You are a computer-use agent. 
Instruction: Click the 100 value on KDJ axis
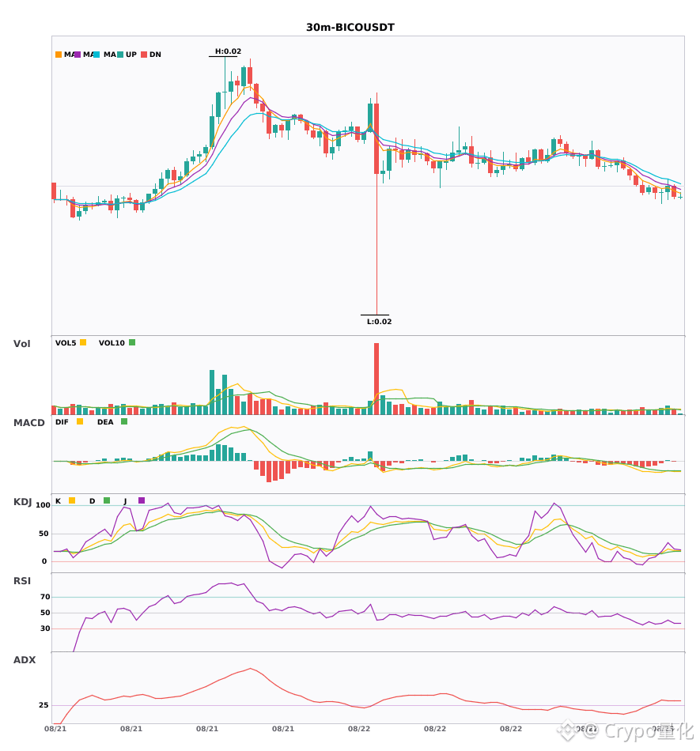click(x=44, y=505)
